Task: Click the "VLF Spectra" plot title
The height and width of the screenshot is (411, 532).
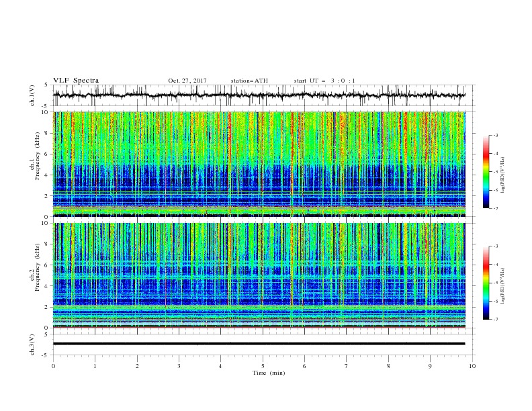Action: pyautogui.click(x=76, y=81)
